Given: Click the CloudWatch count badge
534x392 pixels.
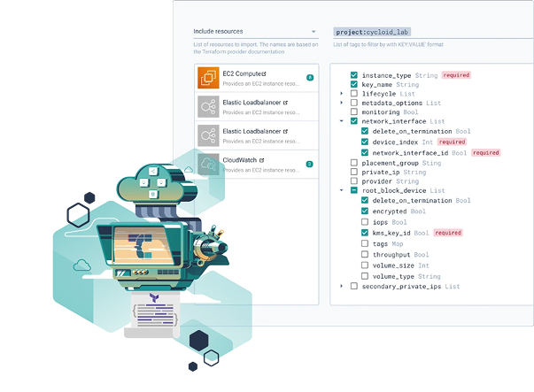Looking at the screenshot, I should coord(309,164).
